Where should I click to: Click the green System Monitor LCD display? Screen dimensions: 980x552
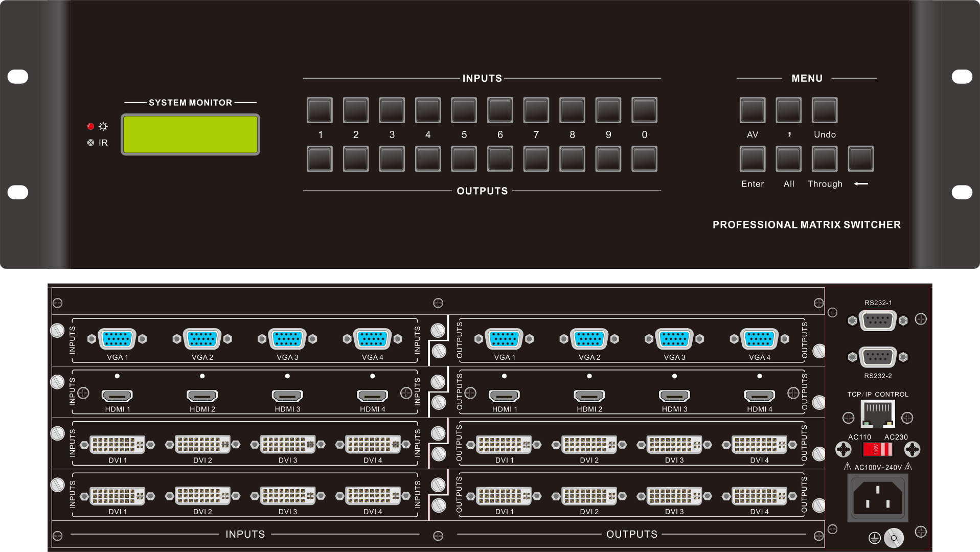[x=190, y=134]
